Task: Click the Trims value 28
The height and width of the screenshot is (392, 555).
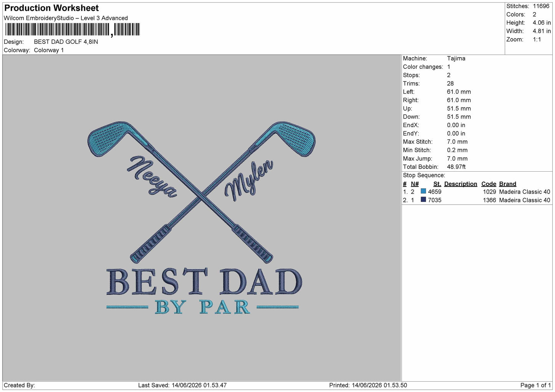Action: click(x=450, y=83)
